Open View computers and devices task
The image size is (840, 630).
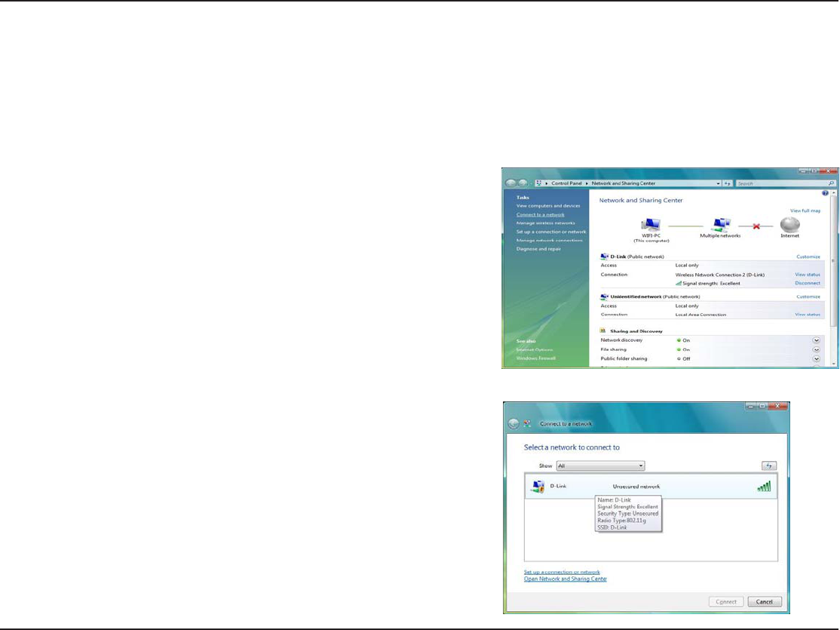(548, 206)
